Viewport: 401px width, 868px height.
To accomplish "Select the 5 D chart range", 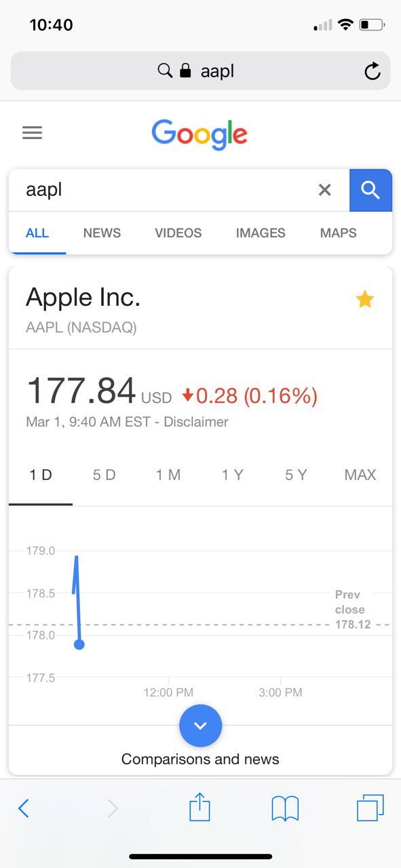I will click(104, 475).
